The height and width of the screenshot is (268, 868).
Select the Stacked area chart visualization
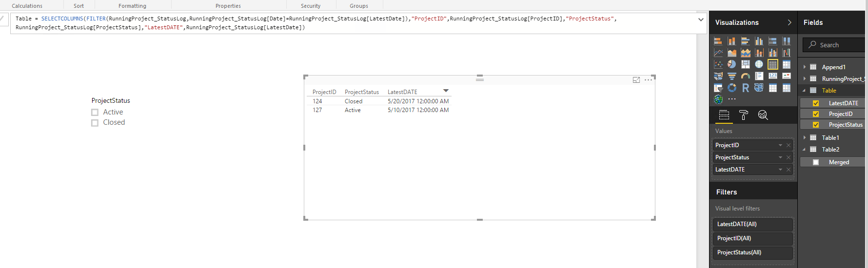click(746, 53)
